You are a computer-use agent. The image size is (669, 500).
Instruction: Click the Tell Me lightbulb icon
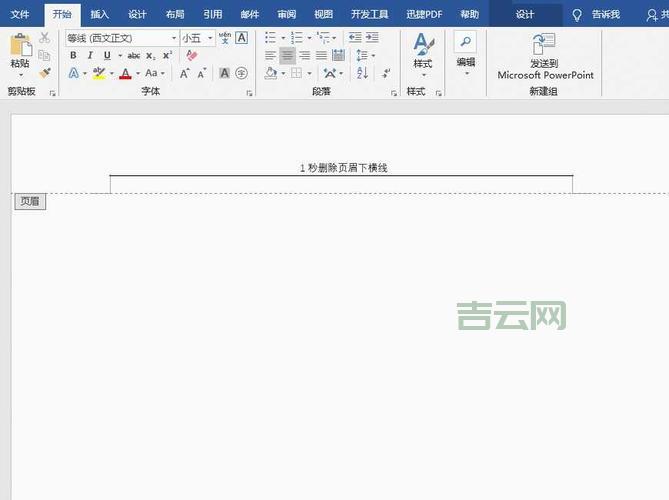(x=577, y=15)
